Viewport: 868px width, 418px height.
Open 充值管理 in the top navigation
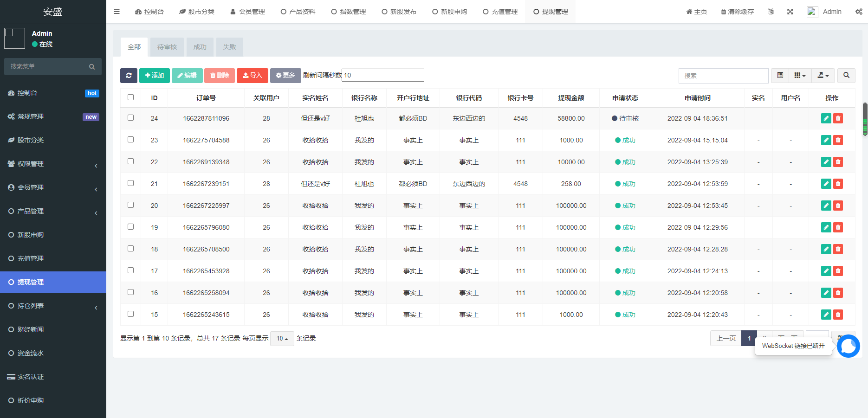(x=500, y=12)
